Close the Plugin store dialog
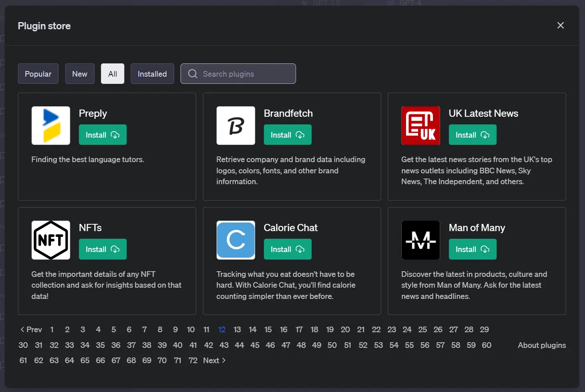Image resolution: width=585 pixels, height=392 pixels. click(561, 25)
